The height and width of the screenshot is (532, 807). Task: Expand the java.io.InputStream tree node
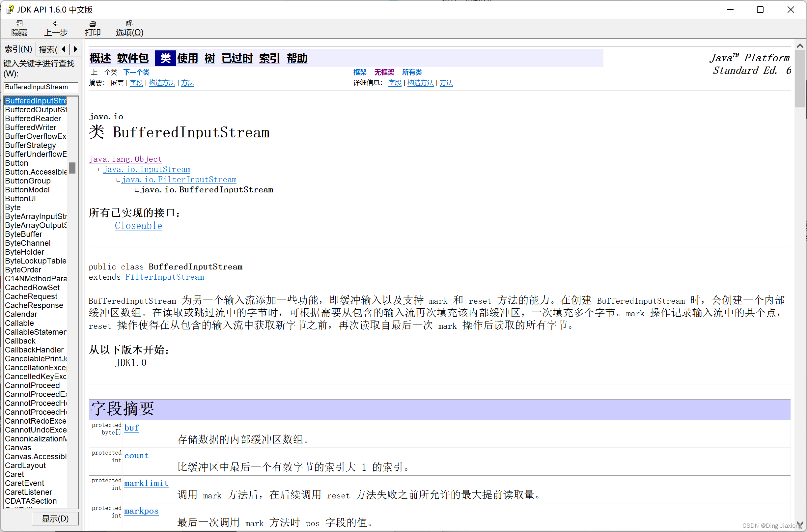pyautogui.click(x=147, y=170)
